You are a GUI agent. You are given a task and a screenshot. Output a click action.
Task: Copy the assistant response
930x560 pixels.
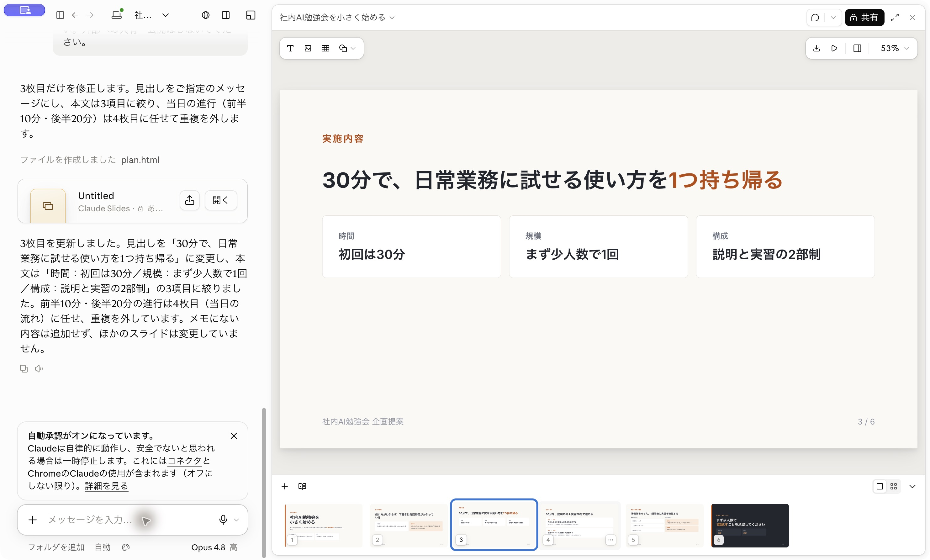pyautogui.click(x=24, y=369)
